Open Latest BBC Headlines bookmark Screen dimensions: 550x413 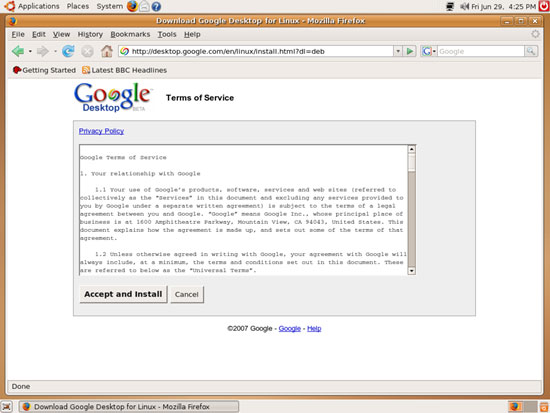click(125, 70)
